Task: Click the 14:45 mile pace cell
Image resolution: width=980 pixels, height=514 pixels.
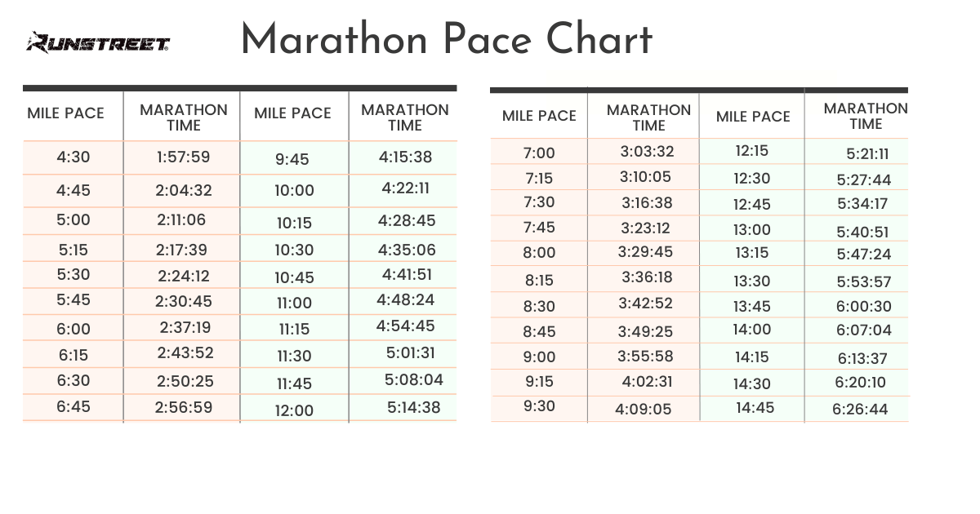Action: [755, 407]
